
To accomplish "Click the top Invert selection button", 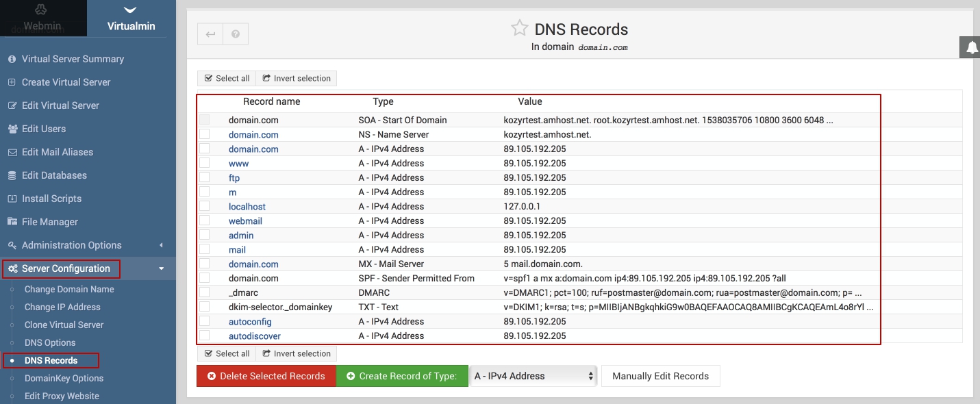I will pos(296,78).
